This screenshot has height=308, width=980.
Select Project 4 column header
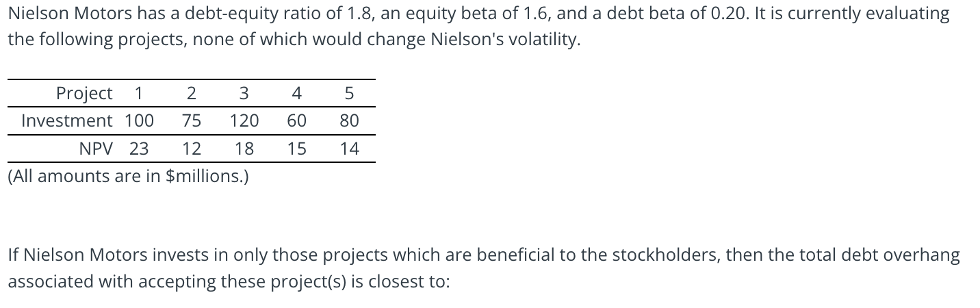click(297, 93)
